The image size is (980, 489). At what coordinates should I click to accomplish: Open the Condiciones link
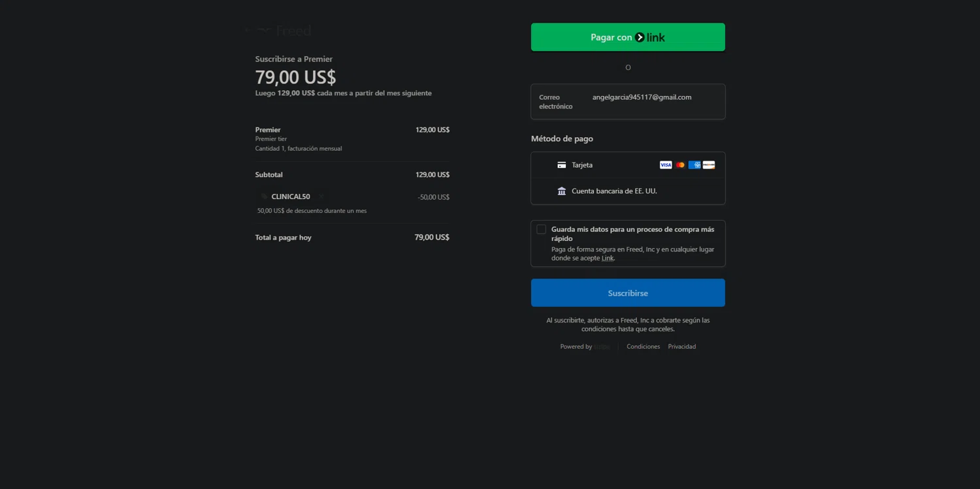coord(644,347)
